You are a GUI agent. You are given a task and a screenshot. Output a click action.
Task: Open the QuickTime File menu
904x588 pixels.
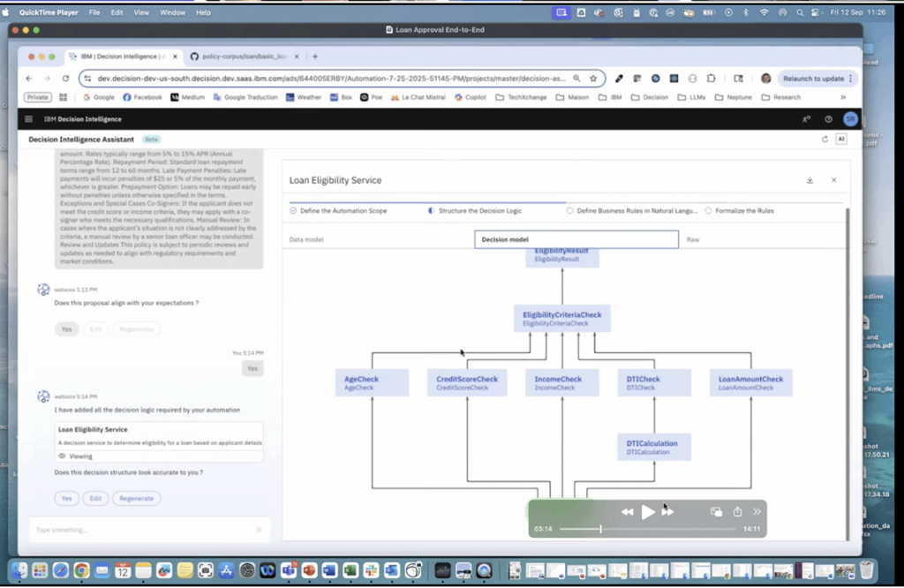click(94, 12)
